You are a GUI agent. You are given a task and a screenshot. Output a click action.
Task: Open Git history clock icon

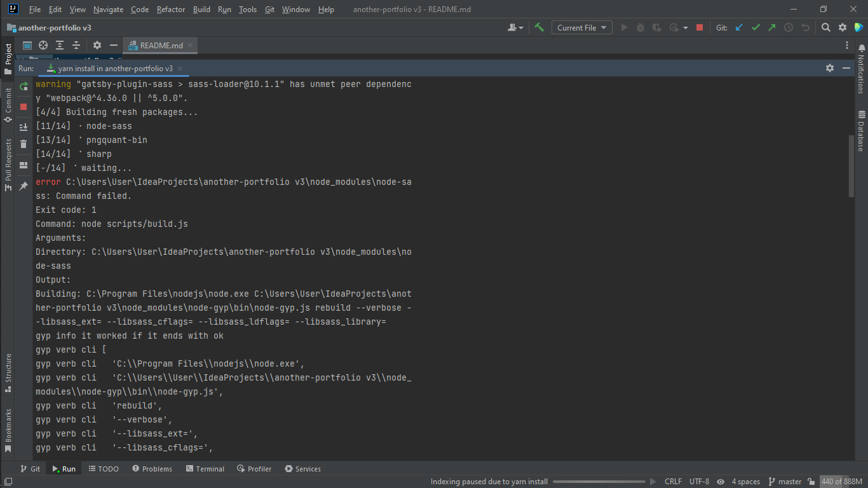point(789,27)
